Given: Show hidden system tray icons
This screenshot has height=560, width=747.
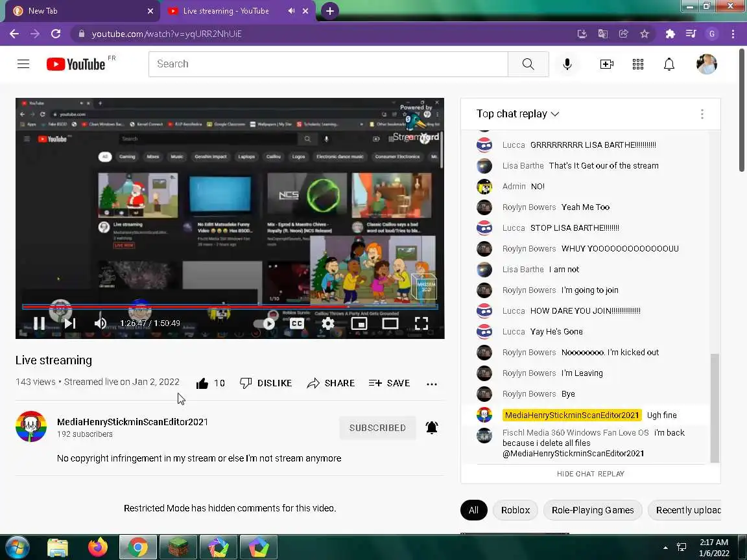Looking at the screenshot, I should point(665,548).
